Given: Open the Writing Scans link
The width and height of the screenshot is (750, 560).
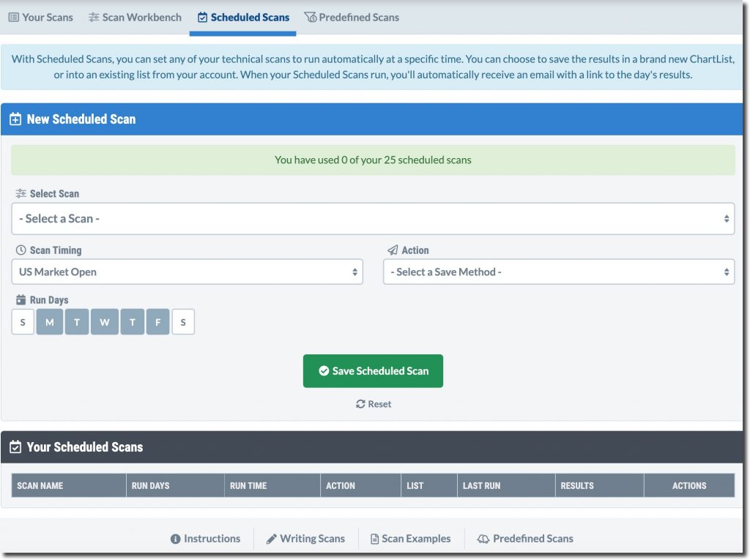Looking at the screenshot, I should (305, 539).
